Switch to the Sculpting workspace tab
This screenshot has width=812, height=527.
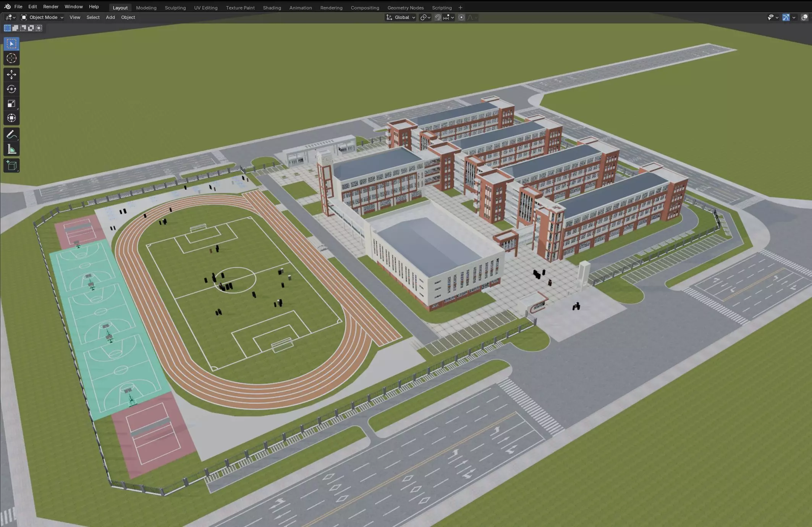(175, 8)
